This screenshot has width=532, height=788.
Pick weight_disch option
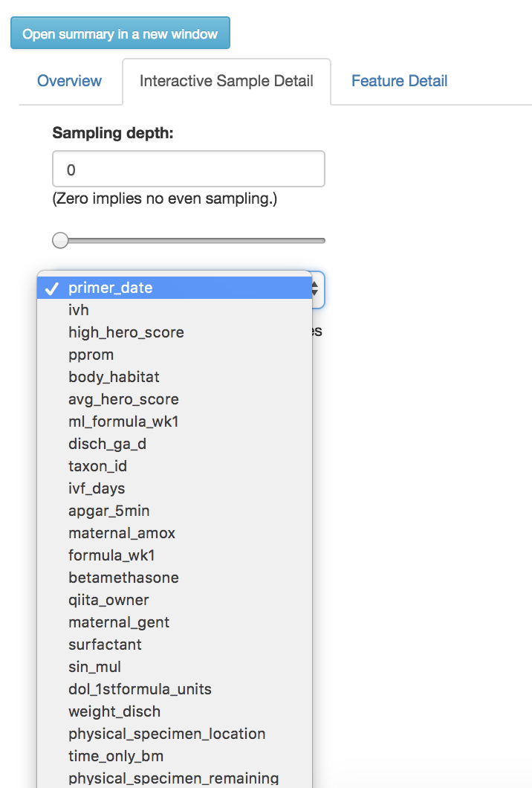tap(114, 711)
